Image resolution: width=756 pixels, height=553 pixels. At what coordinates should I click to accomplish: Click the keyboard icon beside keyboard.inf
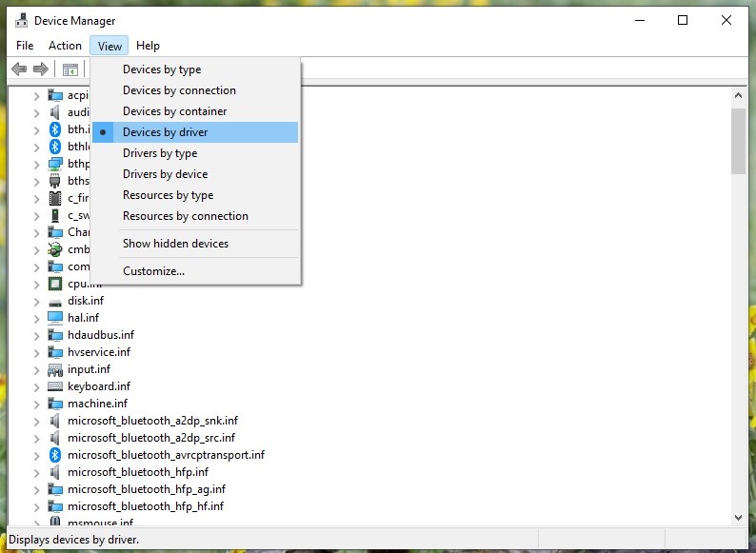tap(55, 386)
